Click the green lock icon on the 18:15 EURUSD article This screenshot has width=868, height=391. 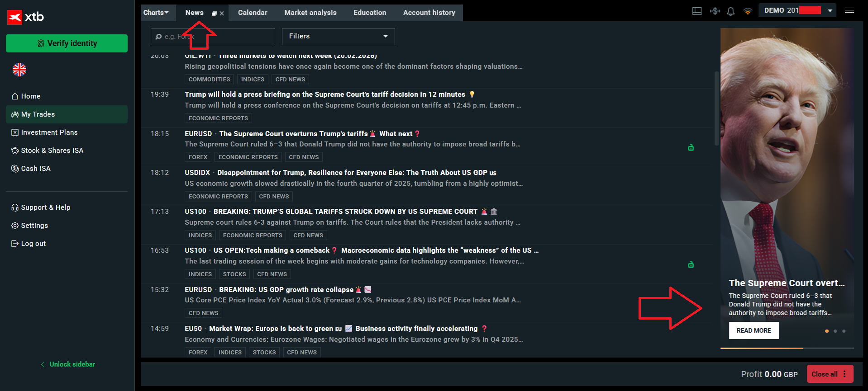[691, 147]
